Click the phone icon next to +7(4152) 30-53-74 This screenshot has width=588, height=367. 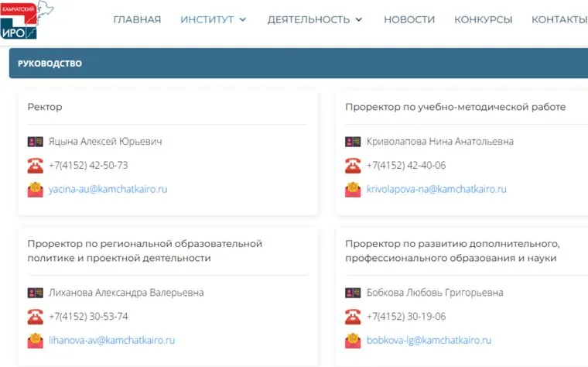(35, 316)
